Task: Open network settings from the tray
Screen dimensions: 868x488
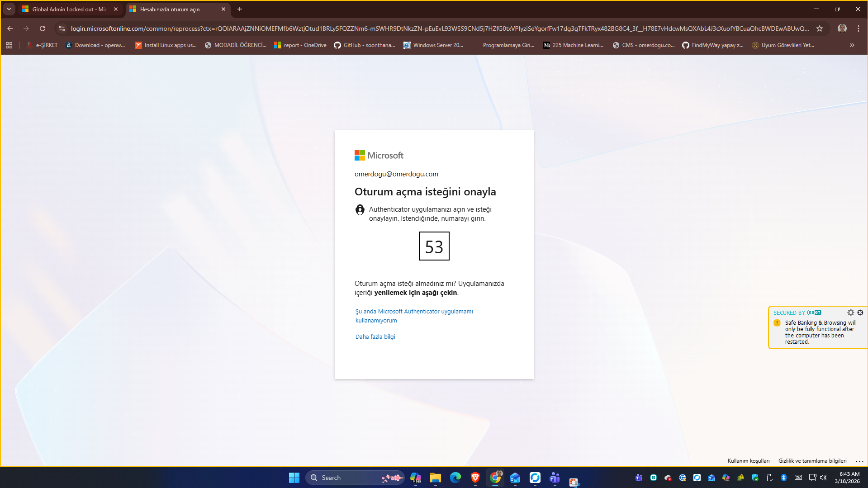Action: [x=812, y=478]
